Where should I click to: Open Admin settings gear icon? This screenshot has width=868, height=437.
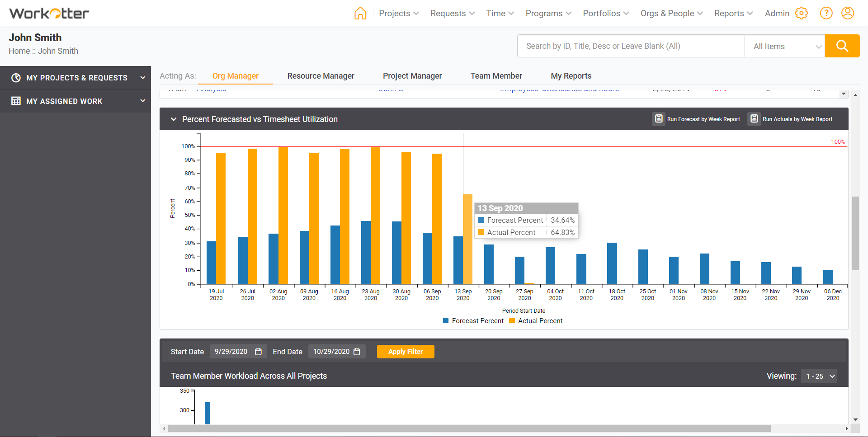[802, 13]
